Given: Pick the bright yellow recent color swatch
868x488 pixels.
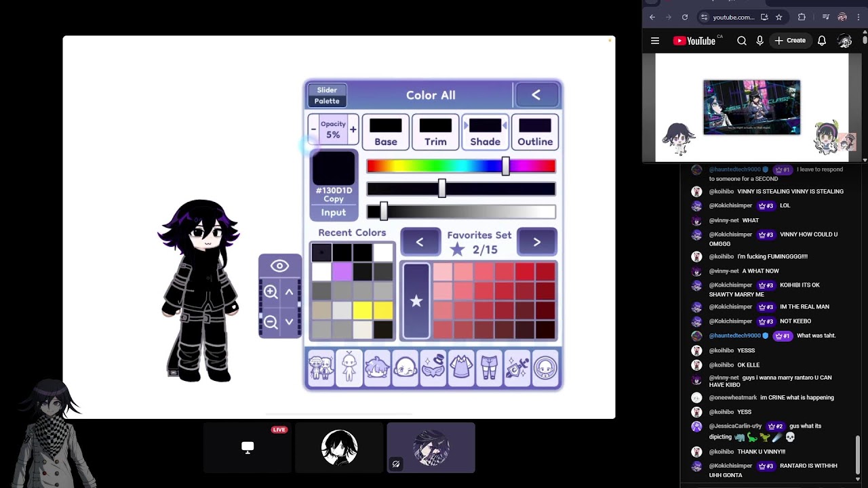Looking at the screenshot, I should 363,310.
